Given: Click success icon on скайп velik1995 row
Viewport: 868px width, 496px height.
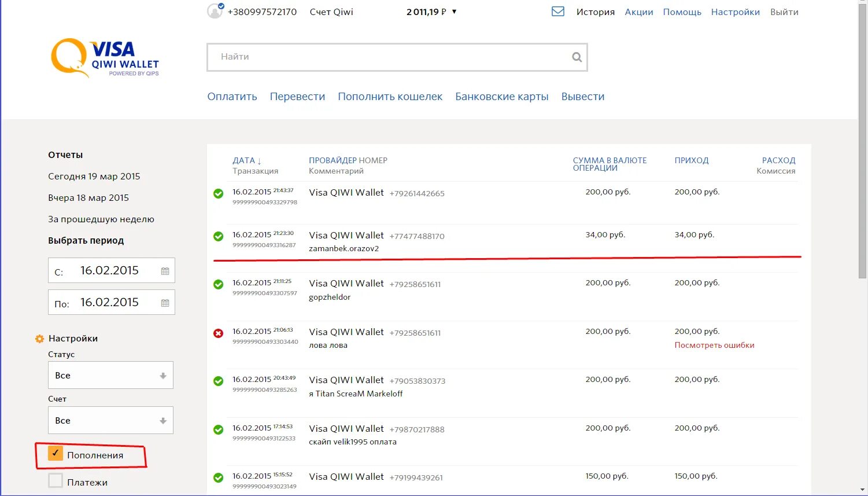Looking at the screenshot, I should click(218, 429).
